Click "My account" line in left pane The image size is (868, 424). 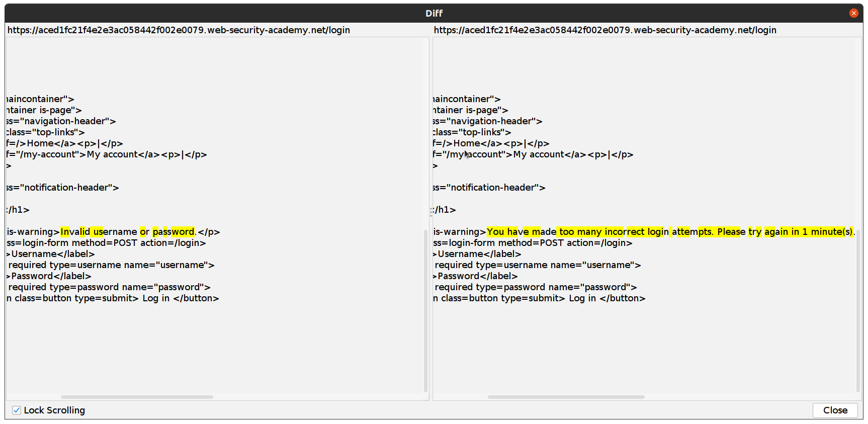(x=107, y=154)
